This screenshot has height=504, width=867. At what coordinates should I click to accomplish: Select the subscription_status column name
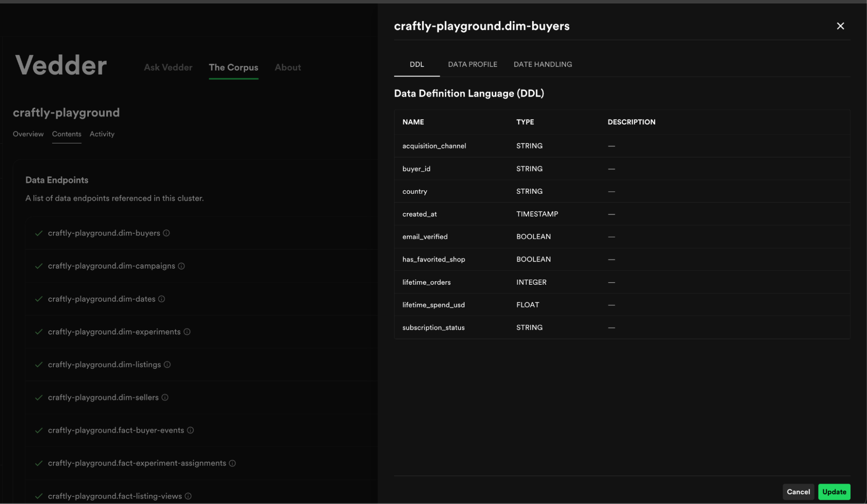(433, 328)
